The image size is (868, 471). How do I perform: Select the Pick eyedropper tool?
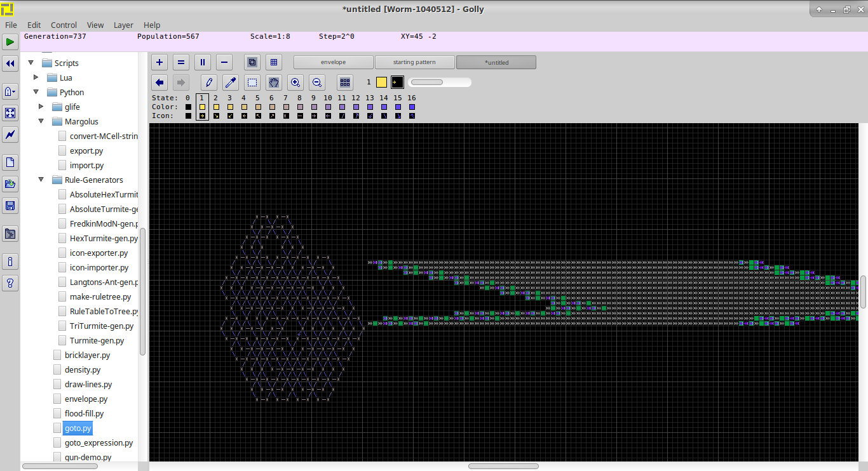(x=231, y=83)
